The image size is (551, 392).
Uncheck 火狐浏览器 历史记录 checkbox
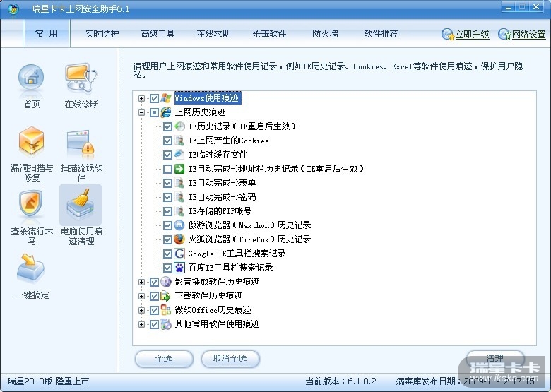167,239
